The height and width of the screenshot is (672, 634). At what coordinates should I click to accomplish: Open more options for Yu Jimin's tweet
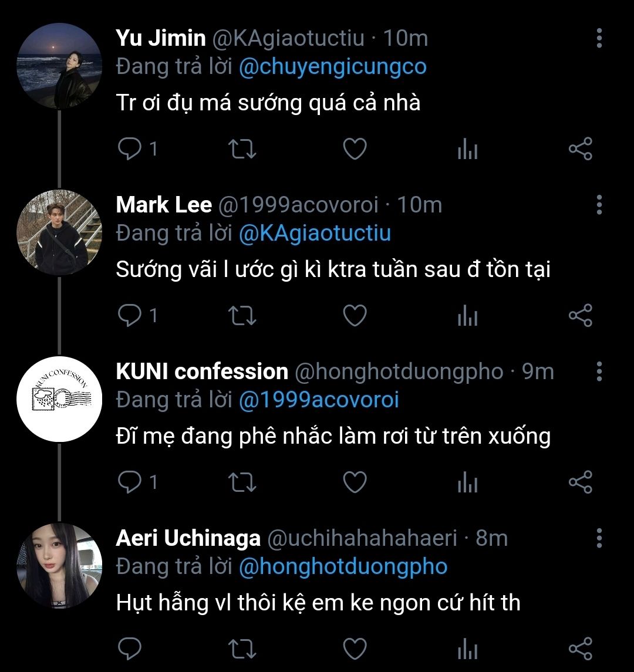tap(599, 38)
